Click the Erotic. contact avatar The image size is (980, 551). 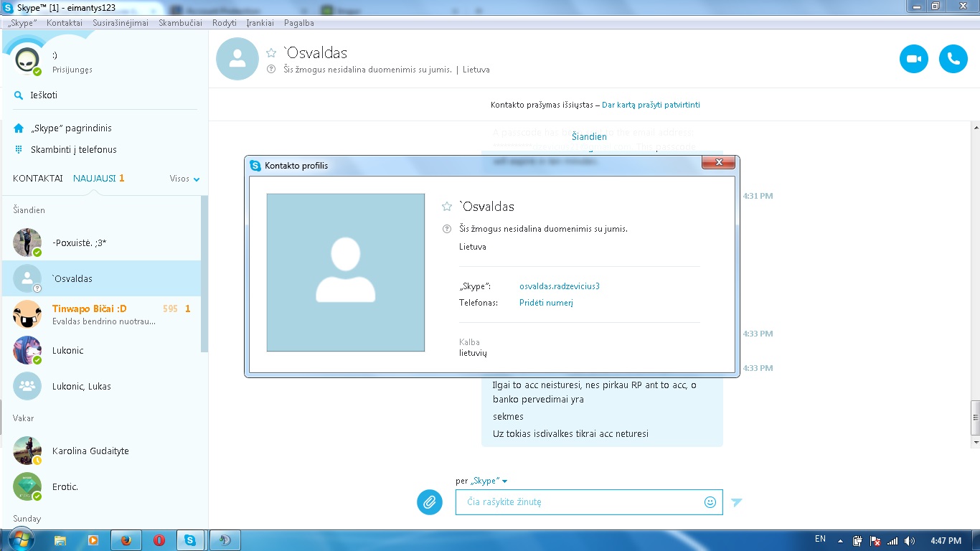27,486
